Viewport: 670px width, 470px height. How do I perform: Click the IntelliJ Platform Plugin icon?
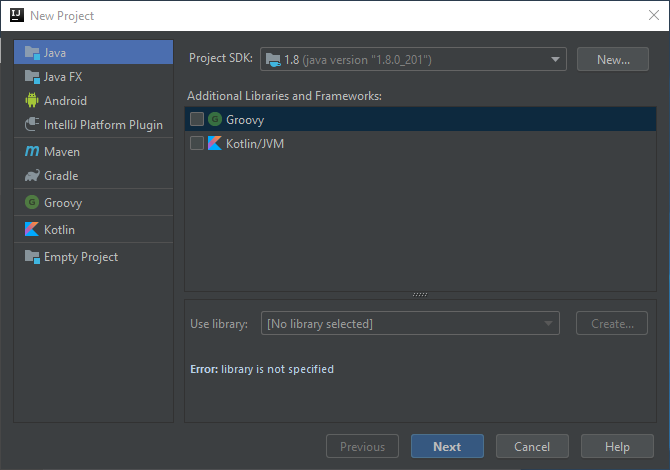click(x=32, y=125)
